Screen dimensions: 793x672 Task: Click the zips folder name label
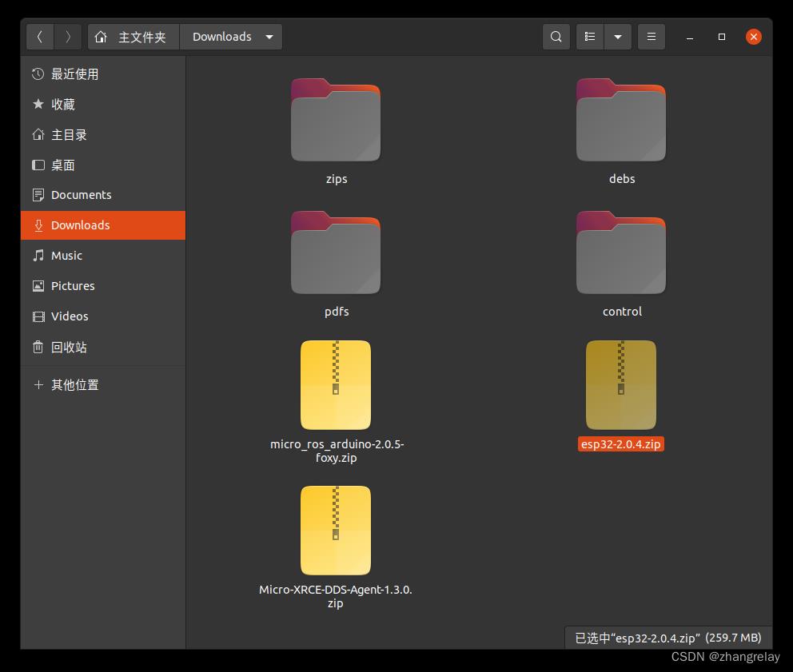pos(337,179)
